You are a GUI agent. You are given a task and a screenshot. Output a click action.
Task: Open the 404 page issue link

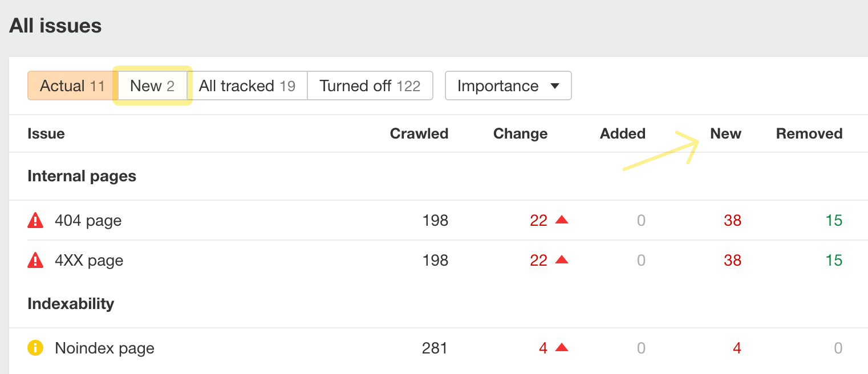click(x=88, y=221)
